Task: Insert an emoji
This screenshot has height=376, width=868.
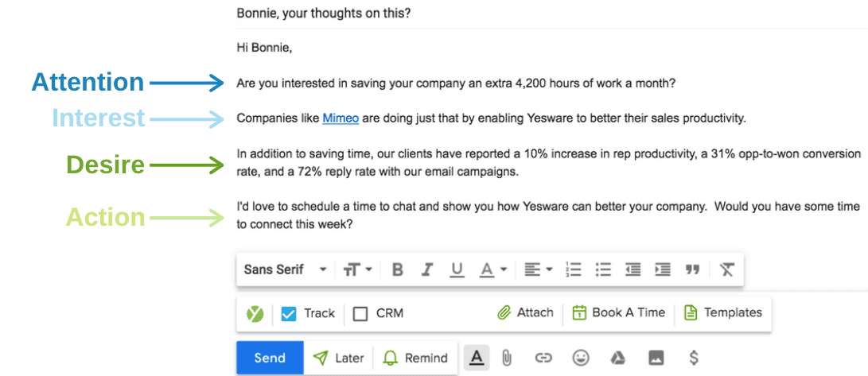Action: coord(581,359)
